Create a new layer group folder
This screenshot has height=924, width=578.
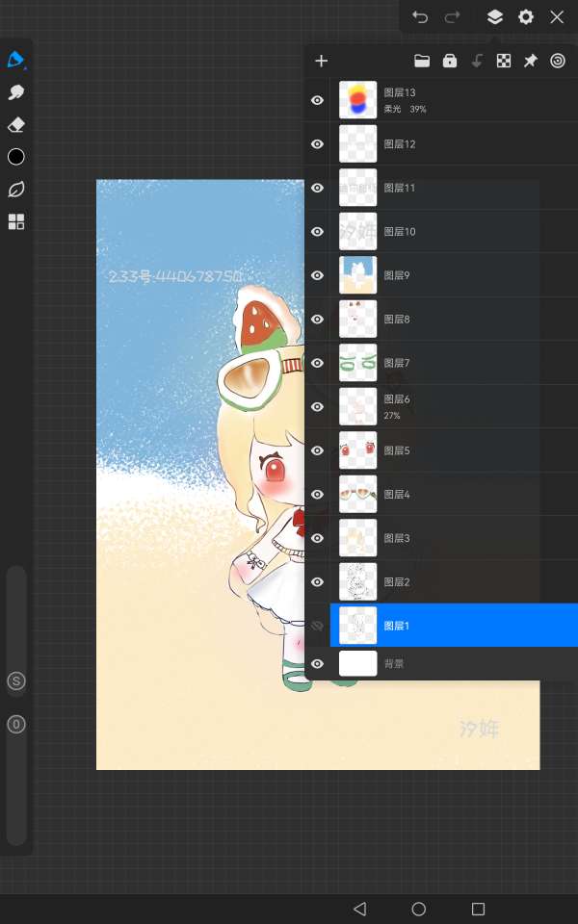tap(422, 61)
